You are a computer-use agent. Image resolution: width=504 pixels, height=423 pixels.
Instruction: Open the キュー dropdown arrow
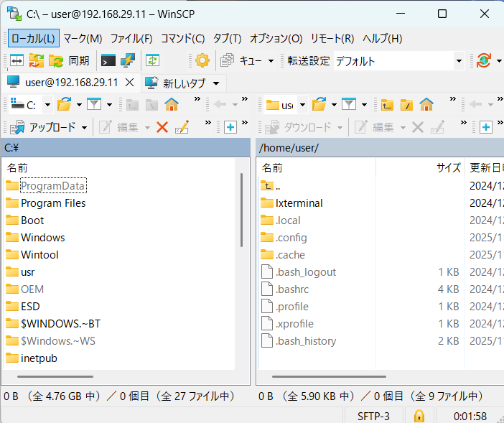(x=271, y=61)
